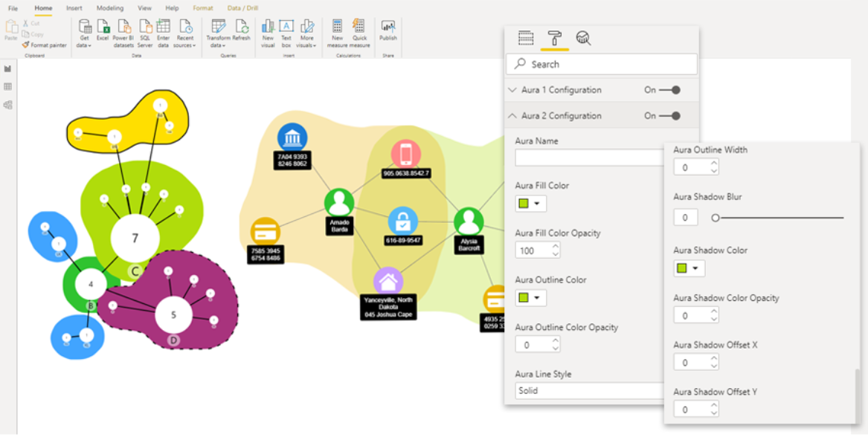Screen dimensions: 868x440
Task: Click the mobile phone node icon
Action: tap(406, 154)
